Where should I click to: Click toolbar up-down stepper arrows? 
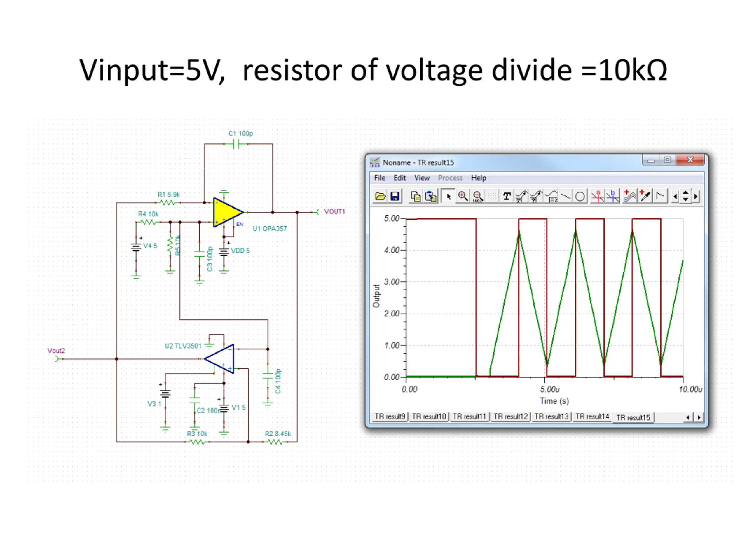point(685,197)
